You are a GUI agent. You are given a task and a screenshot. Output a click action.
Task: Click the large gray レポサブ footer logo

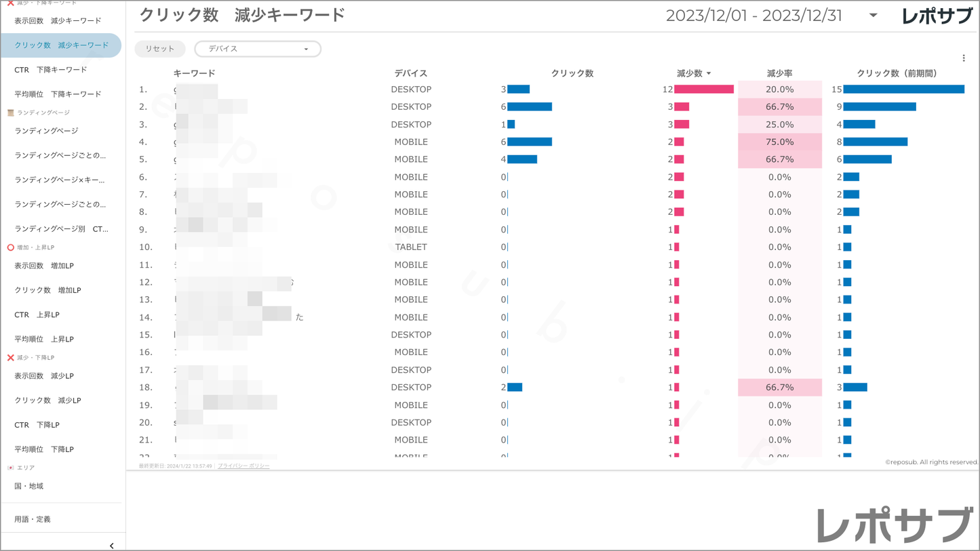pyautogui.click(x=895, y=525)
